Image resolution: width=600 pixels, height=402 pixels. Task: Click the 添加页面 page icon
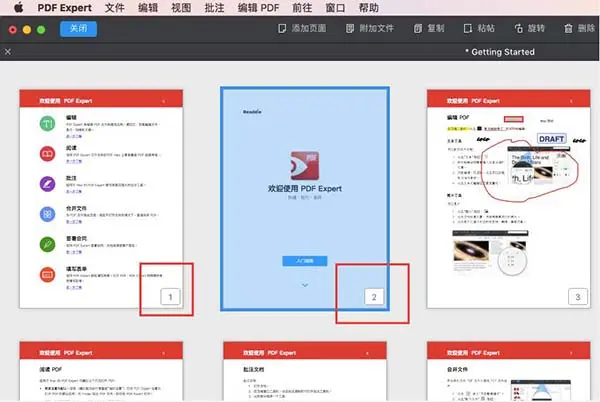click(282, 29)
